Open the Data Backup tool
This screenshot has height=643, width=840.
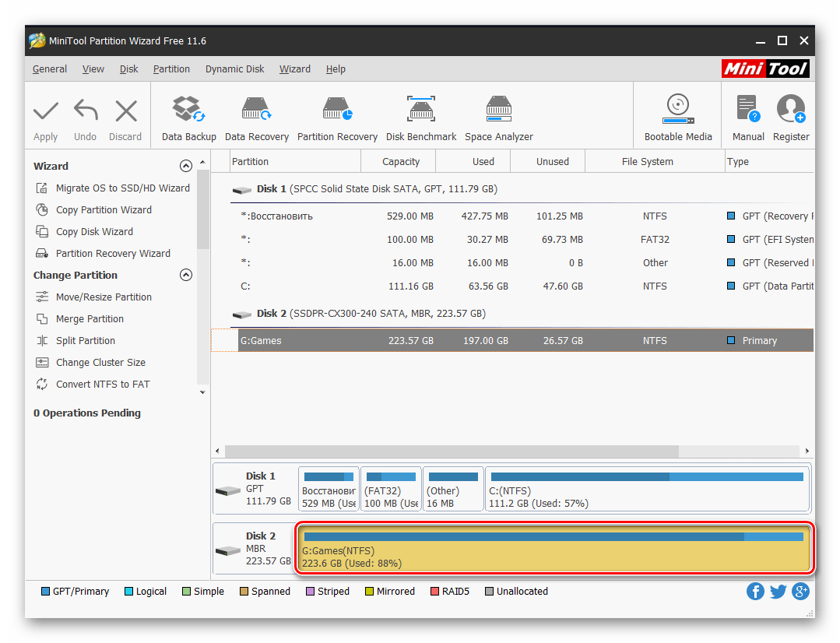click(x=188, y=118)
